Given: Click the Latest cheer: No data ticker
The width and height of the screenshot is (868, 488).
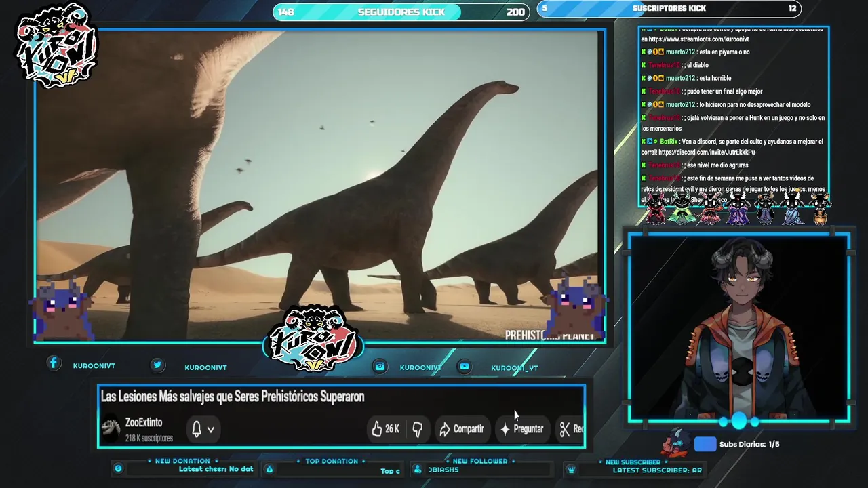Looking at the screenshot, I should point(216,469).
